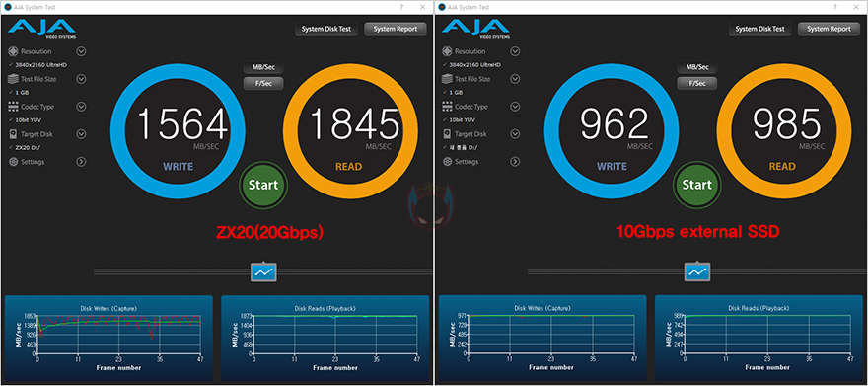Click the Test File Size icon in left window
Screen dimensions: 868x386
(13, 79)
